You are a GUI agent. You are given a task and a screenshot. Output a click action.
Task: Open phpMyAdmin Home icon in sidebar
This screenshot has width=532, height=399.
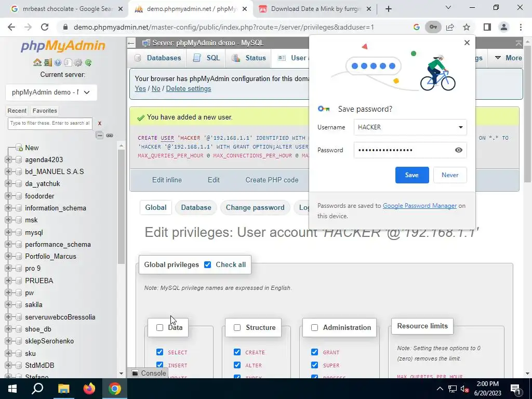[37, 62]
